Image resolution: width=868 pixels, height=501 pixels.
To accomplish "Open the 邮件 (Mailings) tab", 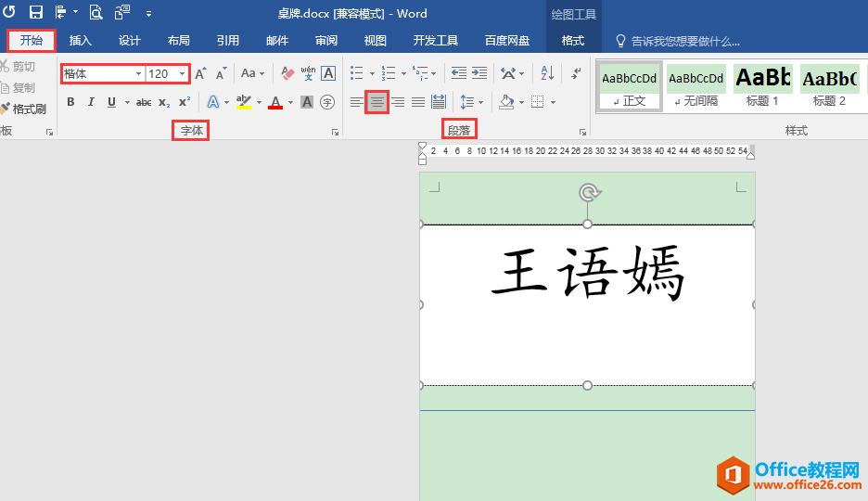I will 277,41.
